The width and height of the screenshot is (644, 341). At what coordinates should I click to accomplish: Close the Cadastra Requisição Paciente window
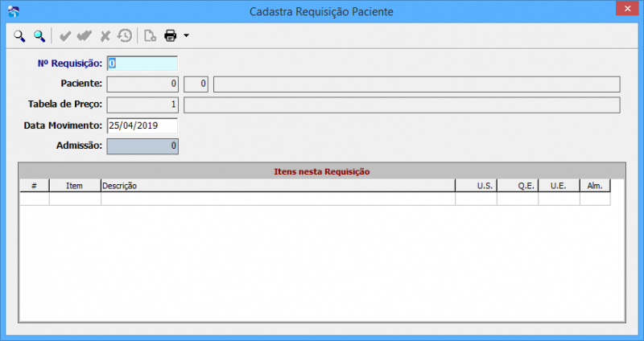627,8
